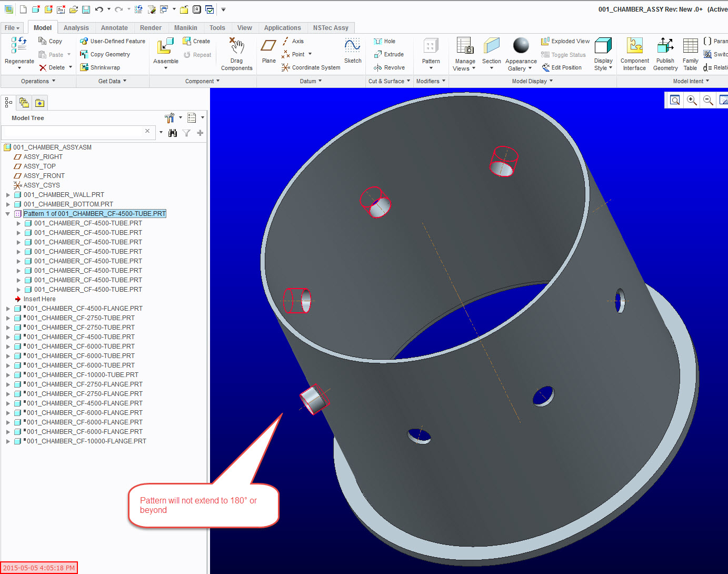Open the Family Table
Screen dimensions: 728x574
690,54
